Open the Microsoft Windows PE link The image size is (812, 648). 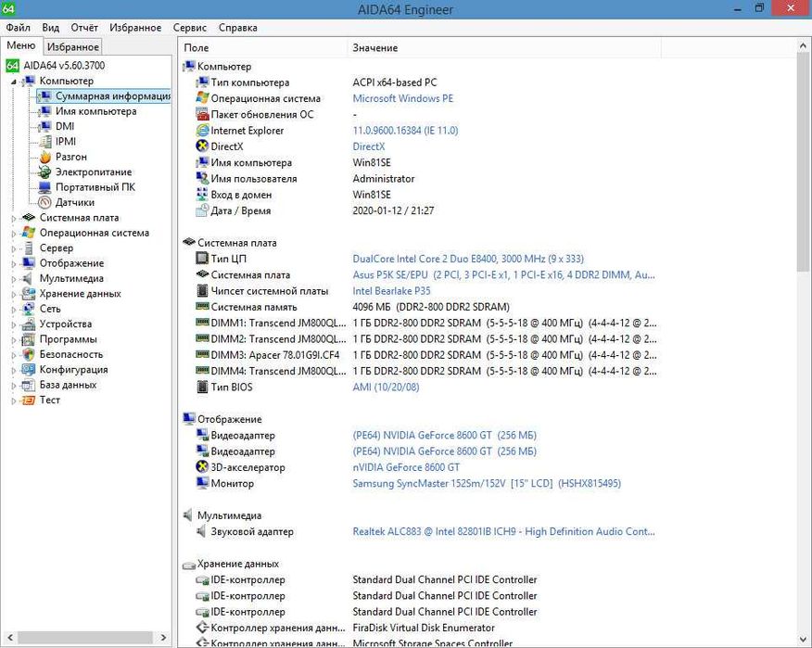[402, 98]
